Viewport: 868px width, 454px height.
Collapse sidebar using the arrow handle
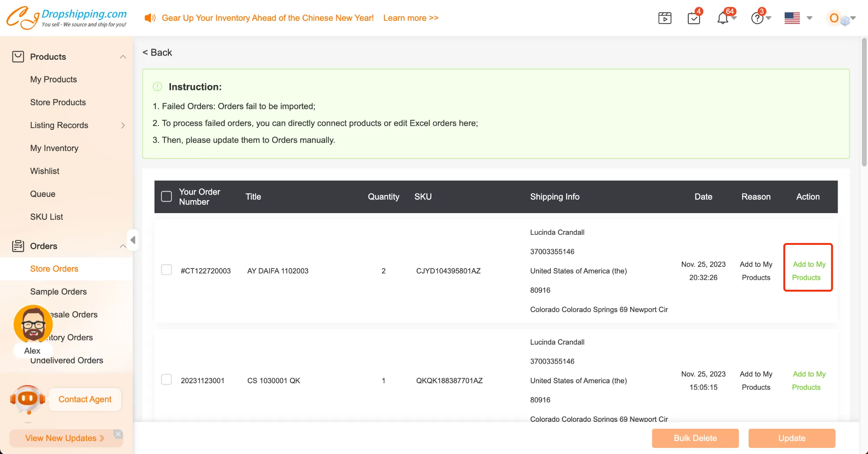click(x=133, y=240)
